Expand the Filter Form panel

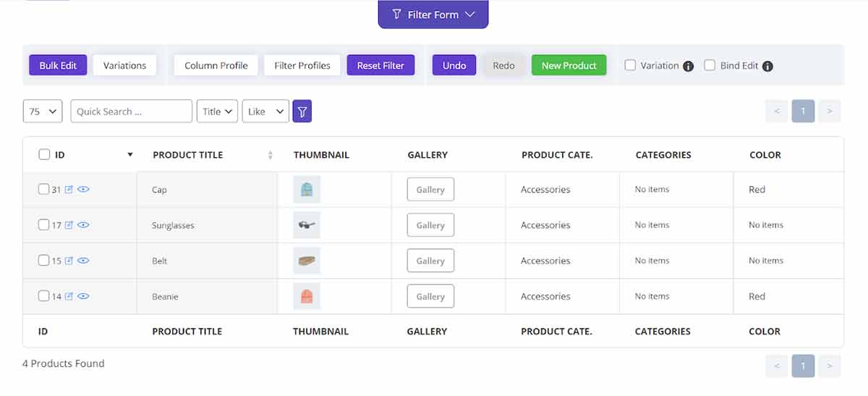(x=433, y=14)
